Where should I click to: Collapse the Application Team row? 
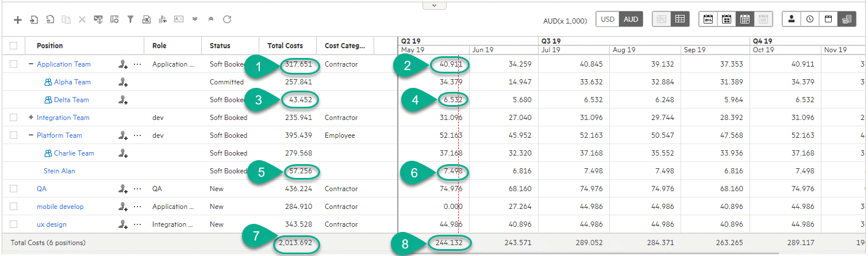click(x=31, y=64)
